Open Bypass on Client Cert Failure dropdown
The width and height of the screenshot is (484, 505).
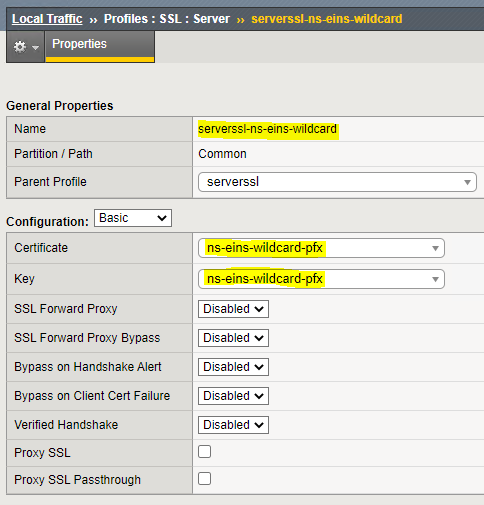coord(233,396)
